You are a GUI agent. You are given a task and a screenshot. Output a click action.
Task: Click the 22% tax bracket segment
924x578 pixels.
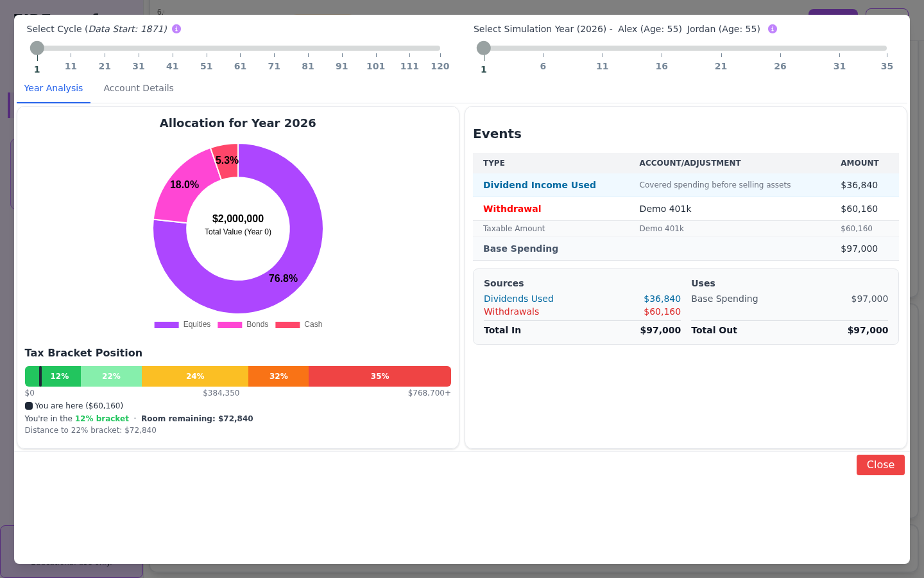click(x=111, y=376)
